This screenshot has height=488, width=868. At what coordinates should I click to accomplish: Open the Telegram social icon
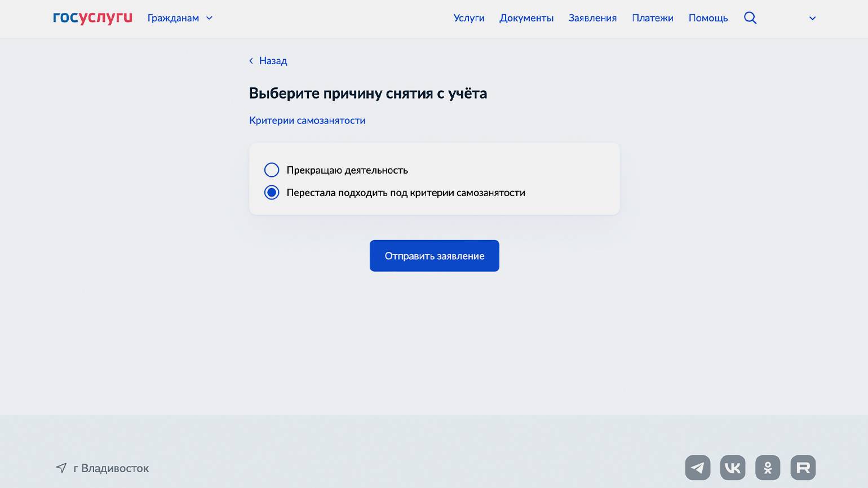pyautogui.click(x=697, y=468)
